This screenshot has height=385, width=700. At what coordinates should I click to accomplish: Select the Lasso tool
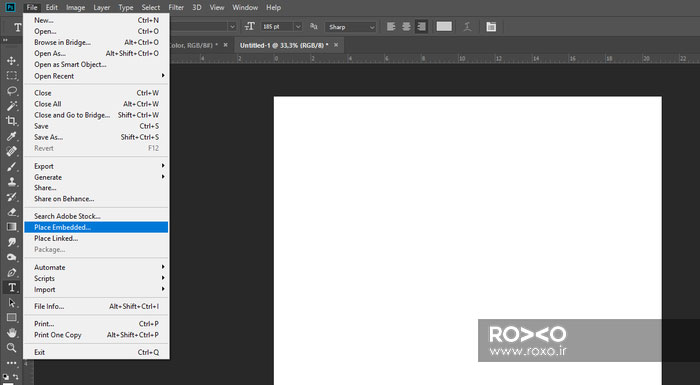(12, 91)
